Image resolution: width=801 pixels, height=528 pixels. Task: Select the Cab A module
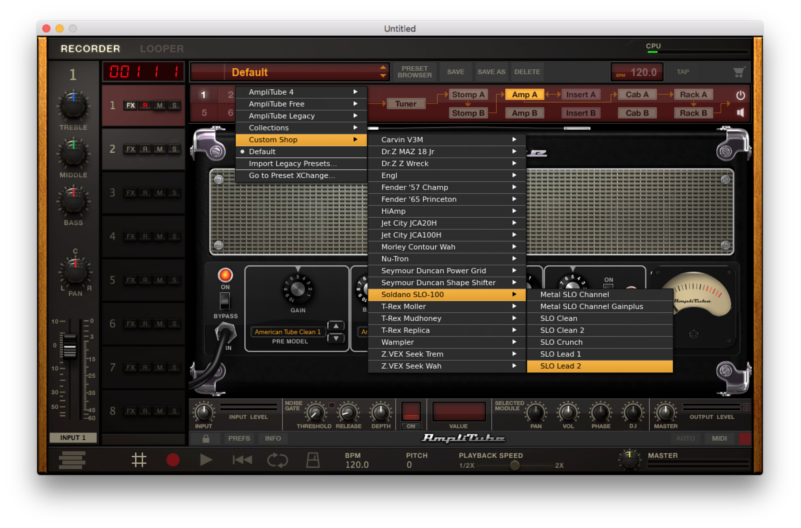click(x=637, y=94)
